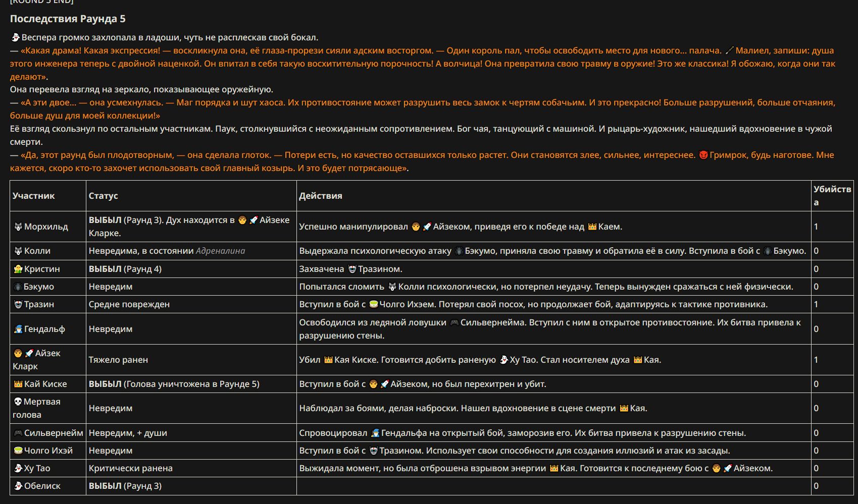Click status 'Невредима, в состоянии Адреналина'
The height and width of the screenshot is (504, 858).
(167, 251)
